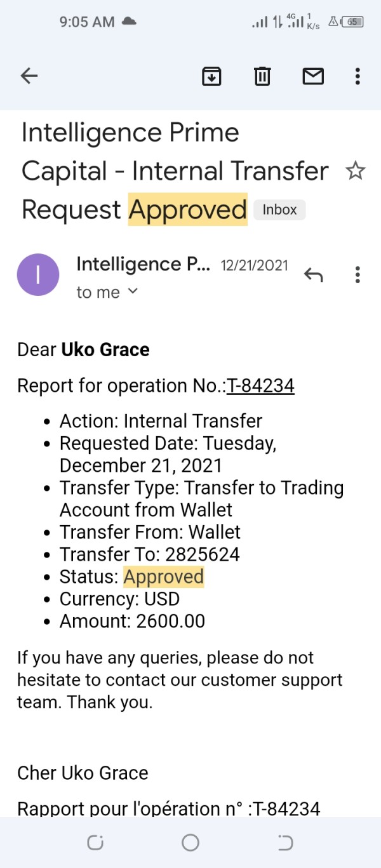This screenshot has width=381, height=868.
Task: Tap the highlighted Approved status text
Action: [164, 577]
